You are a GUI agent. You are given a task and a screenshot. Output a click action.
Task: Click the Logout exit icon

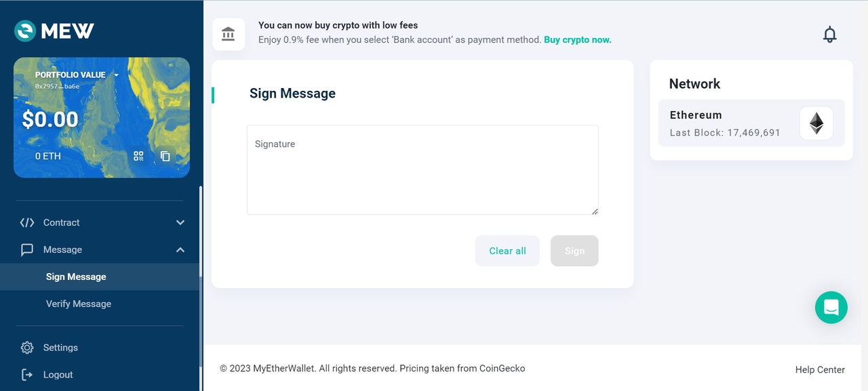tap(27, 375)
